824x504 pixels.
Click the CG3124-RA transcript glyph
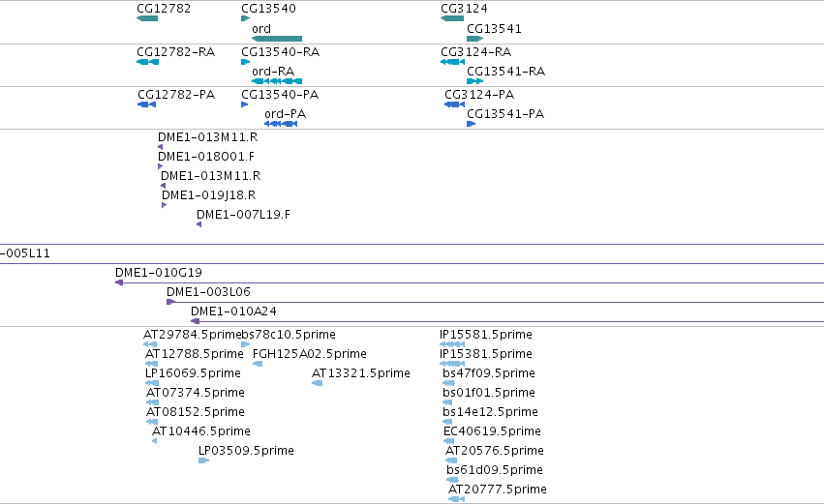pyautogui.click(x=452, y=61)
